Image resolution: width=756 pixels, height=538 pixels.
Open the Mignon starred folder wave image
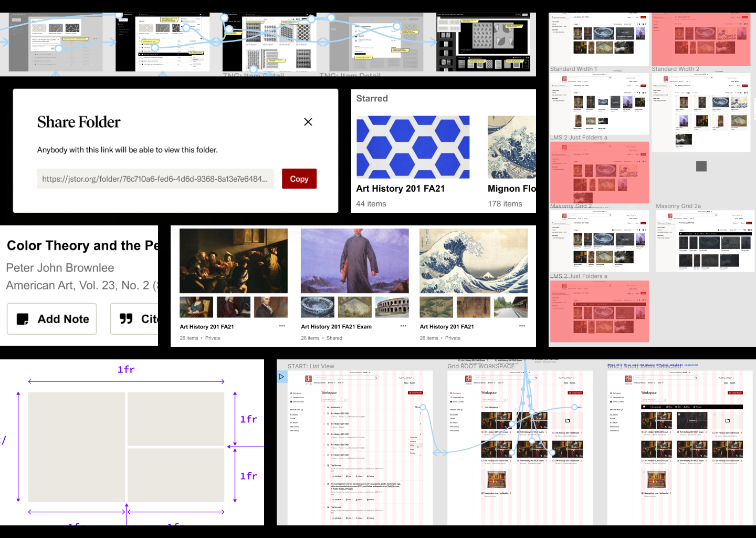tap(512, 147)
